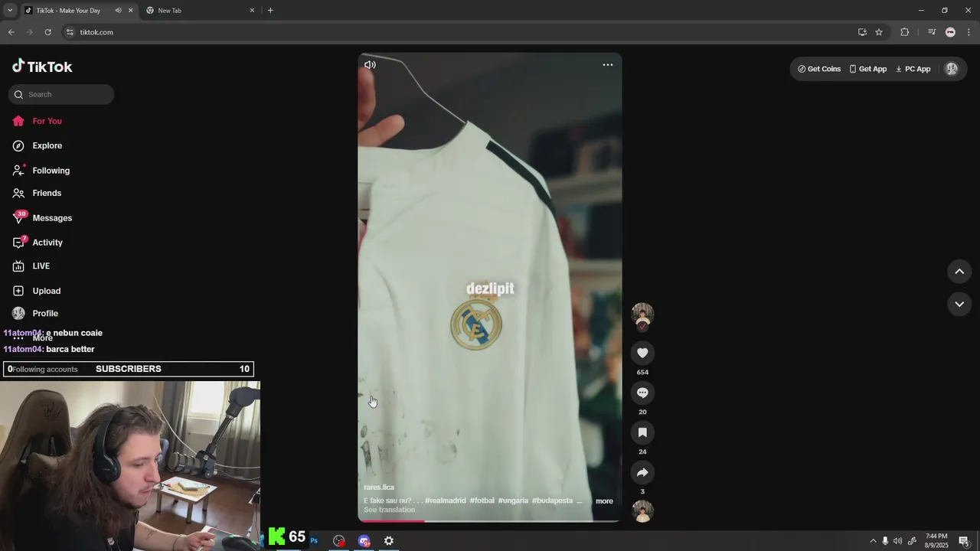980x551 pixels.
Task: Open the TikTok account avatar menu
Action: tap(952, 69)
